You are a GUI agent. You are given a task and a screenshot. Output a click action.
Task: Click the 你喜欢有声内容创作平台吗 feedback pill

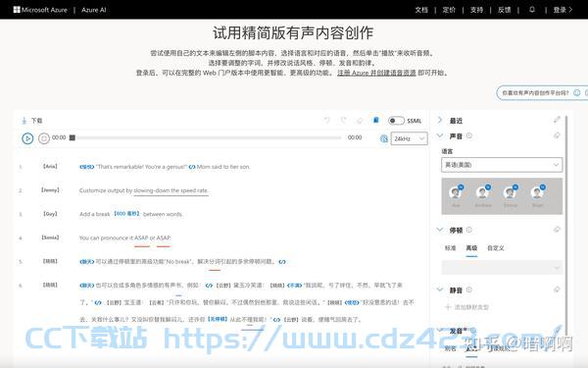pos(542,93)
